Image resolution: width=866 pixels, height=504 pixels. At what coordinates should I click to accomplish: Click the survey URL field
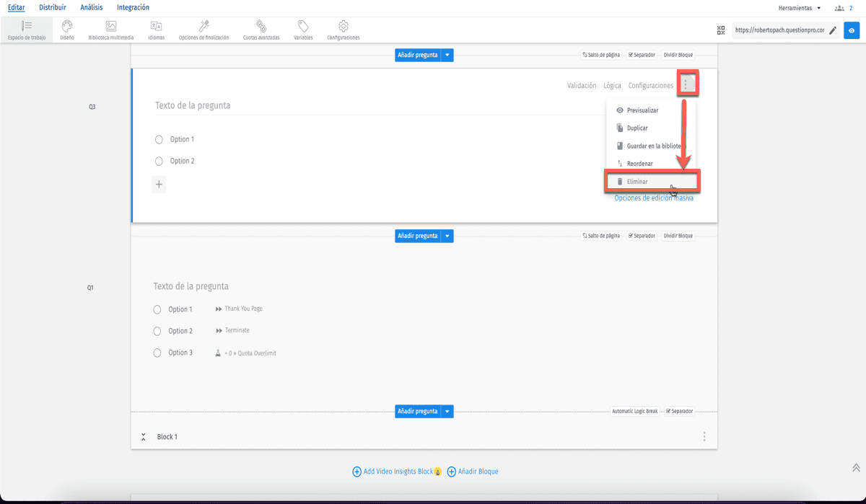[779, 30]
